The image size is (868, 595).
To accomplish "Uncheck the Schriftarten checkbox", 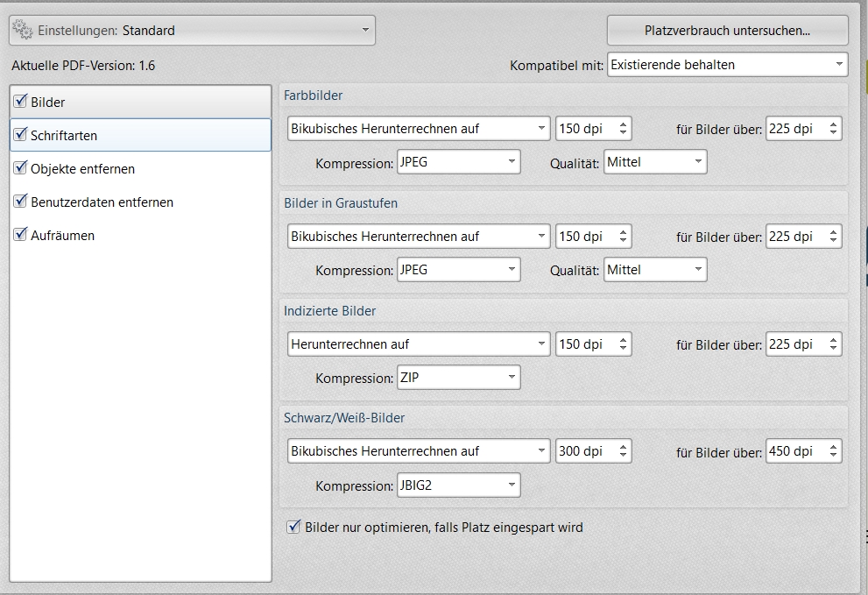I will [20, 134].
